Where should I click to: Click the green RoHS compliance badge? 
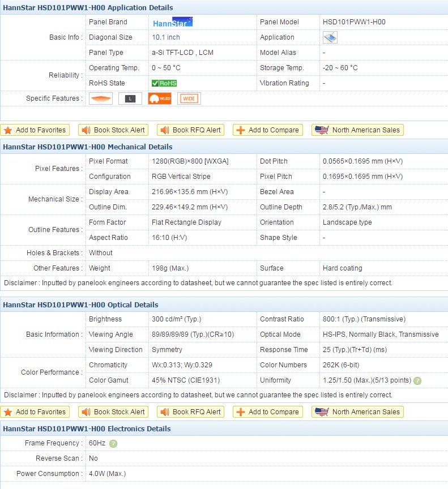click(x=164, y=83)
